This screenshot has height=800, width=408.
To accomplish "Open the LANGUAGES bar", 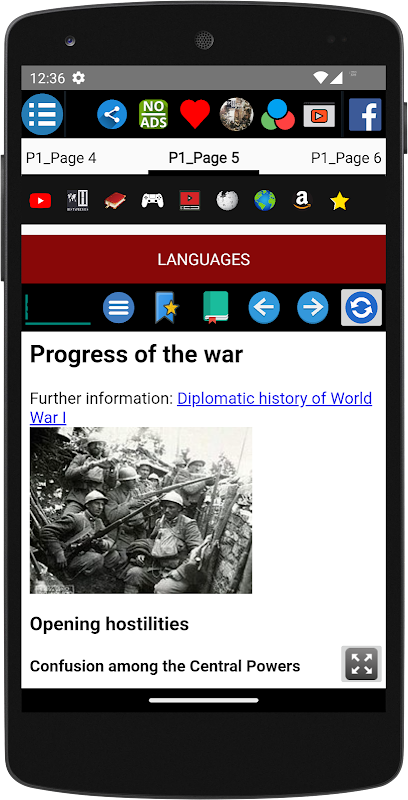I will pos(203,259).
